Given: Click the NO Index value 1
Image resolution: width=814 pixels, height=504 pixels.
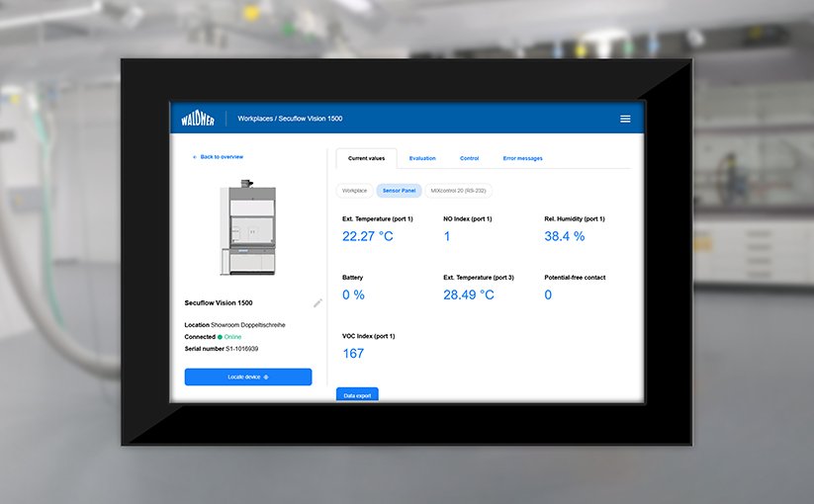Looking at the screenshot, I should click(x=447, y=236).
